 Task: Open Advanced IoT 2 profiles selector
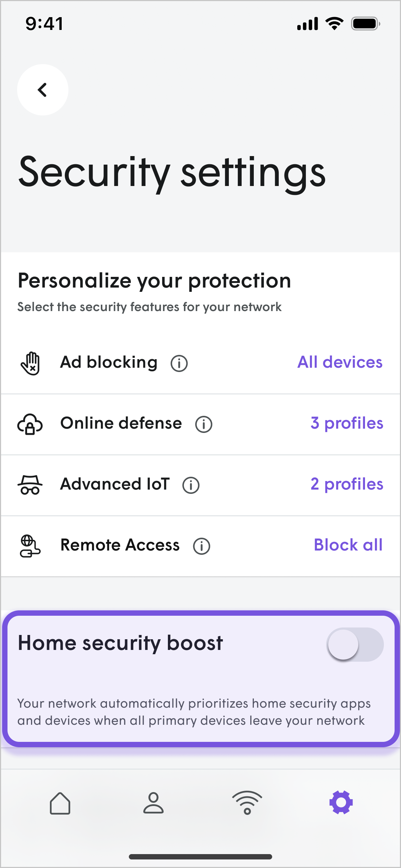347,484
